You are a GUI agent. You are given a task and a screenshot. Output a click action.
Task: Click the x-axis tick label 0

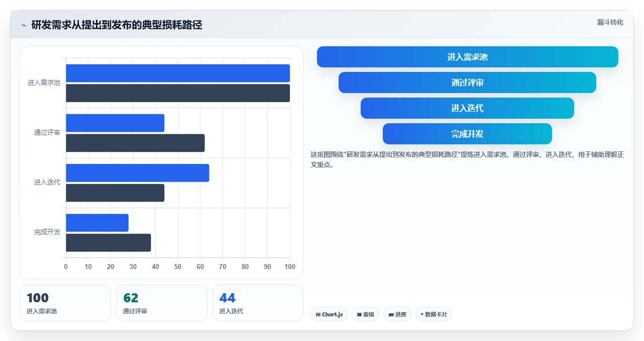(x=66, y=267)
